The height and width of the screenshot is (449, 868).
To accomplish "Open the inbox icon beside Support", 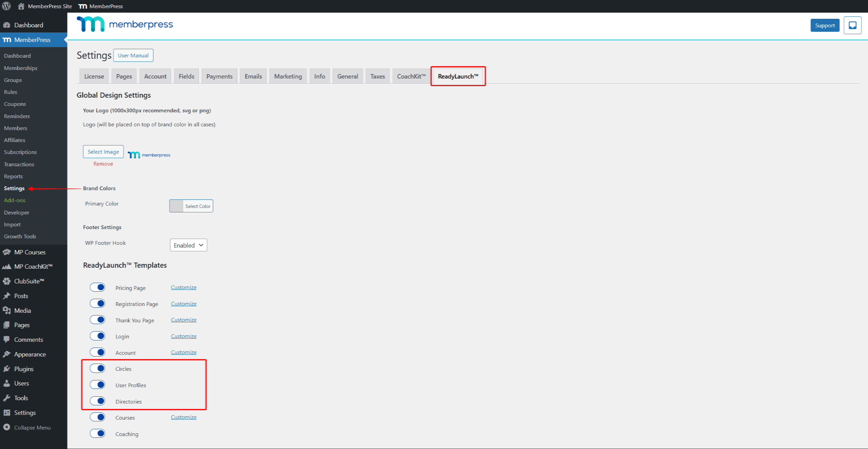I will point(853,25).
